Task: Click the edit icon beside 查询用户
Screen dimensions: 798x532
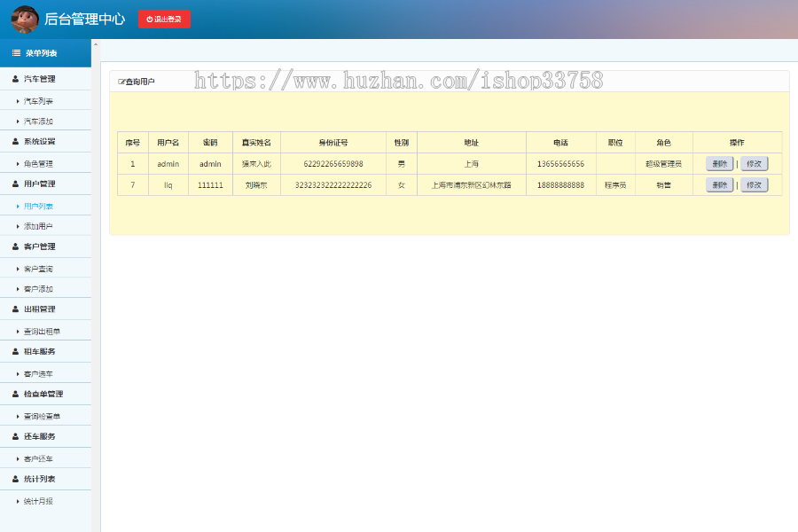Action: (120, 80)
